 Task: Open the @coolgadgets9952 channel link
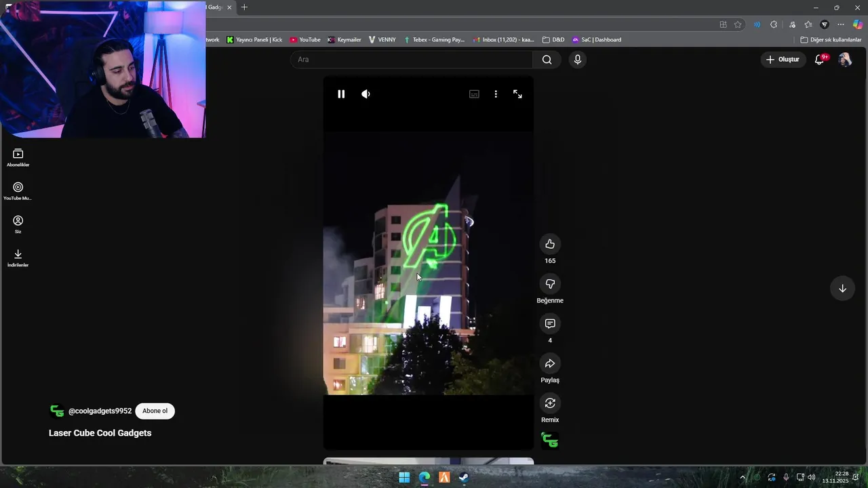click(x=100, y=411)
